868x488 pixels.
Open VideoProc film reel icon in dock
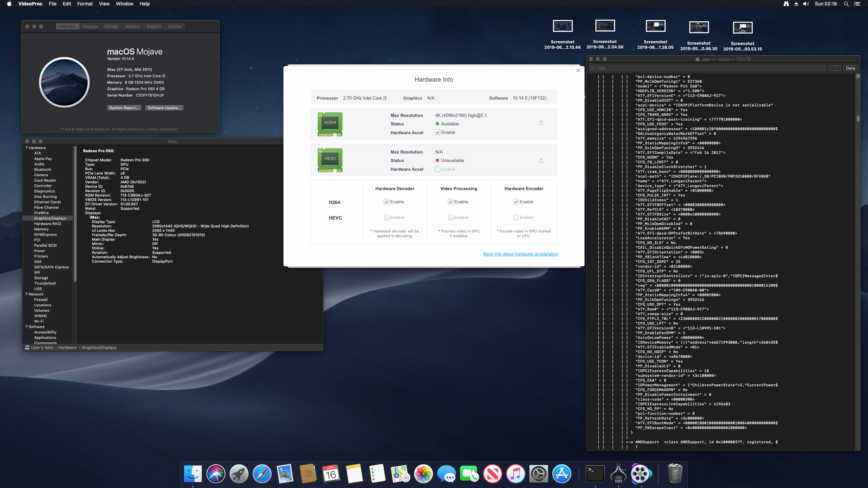coord(642,473)
